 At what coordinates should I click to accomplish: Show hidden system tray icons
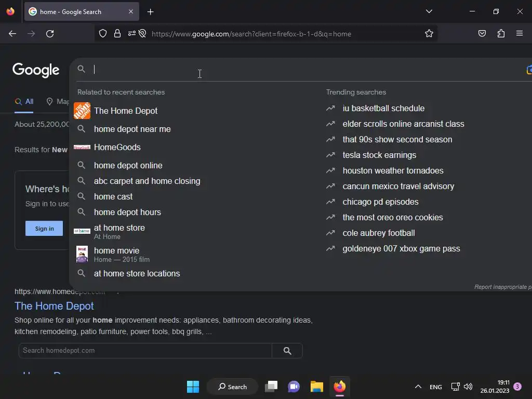pos(418,387)
